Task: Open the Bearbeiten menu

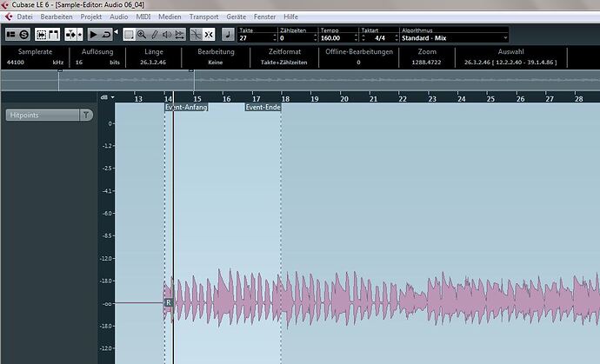Action: (57, 17)
